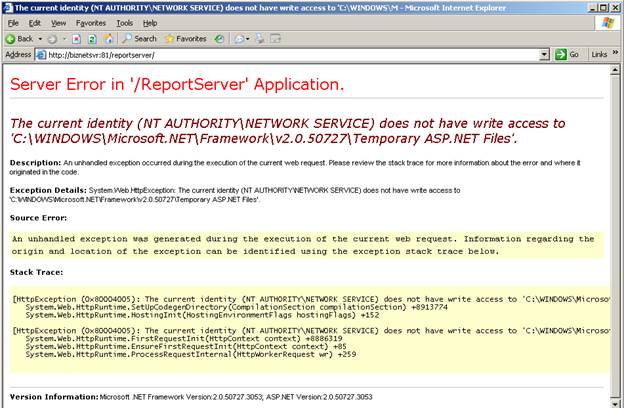The width and height of the screenshot is (624, 408).
Task: Click the Mail toolbar icon
Action: 239,39
